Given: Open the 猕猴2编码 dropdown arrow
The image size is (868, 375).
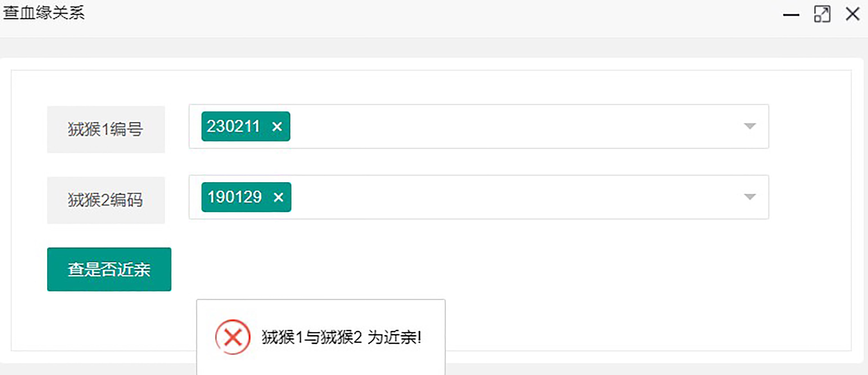Looking at the screenshot, I should pos(750,197).
